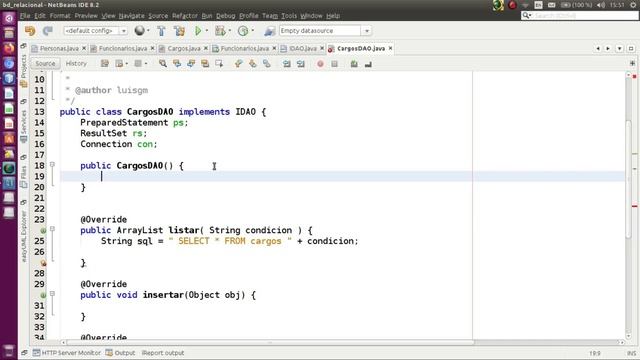Click the Previous Bookmark icon

(239, 64)
